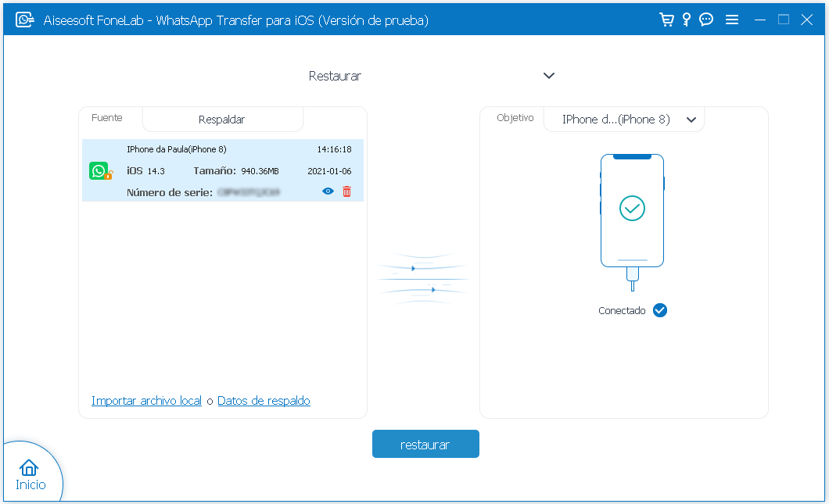This screenshot has width=829, height=504.
Task: Click the Fuente label
Action: [107, 118]
